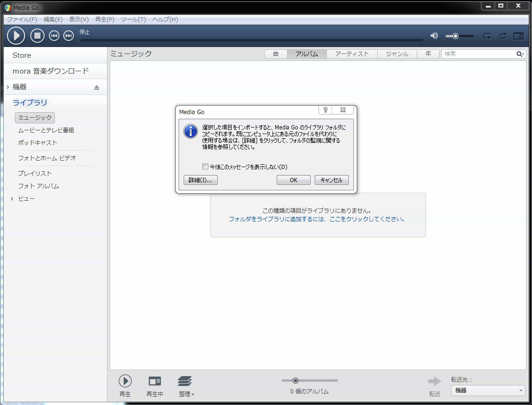Open the 編集(E) menu
The width and height of the screenshot is (532, 405).
click(x=53, y=20)
